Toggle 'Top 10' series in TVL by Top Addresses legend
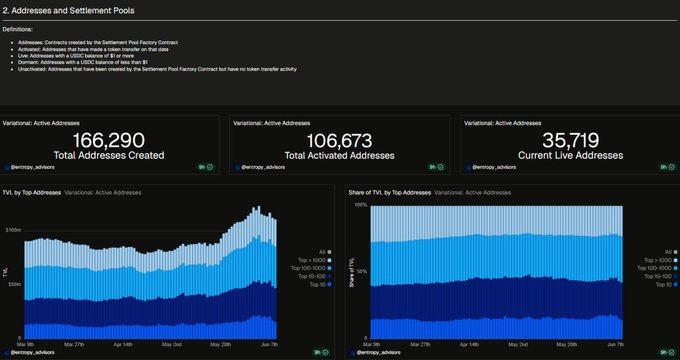 pos(321,285)
